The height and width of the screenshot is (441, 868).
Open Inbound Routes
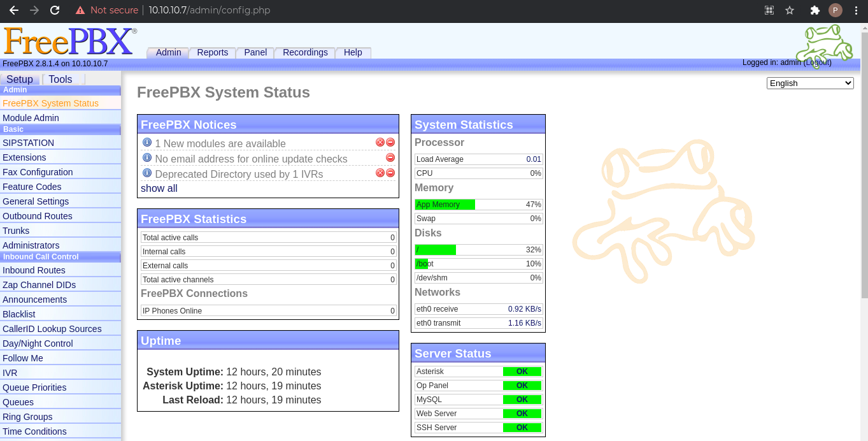[x=60, y=270]
